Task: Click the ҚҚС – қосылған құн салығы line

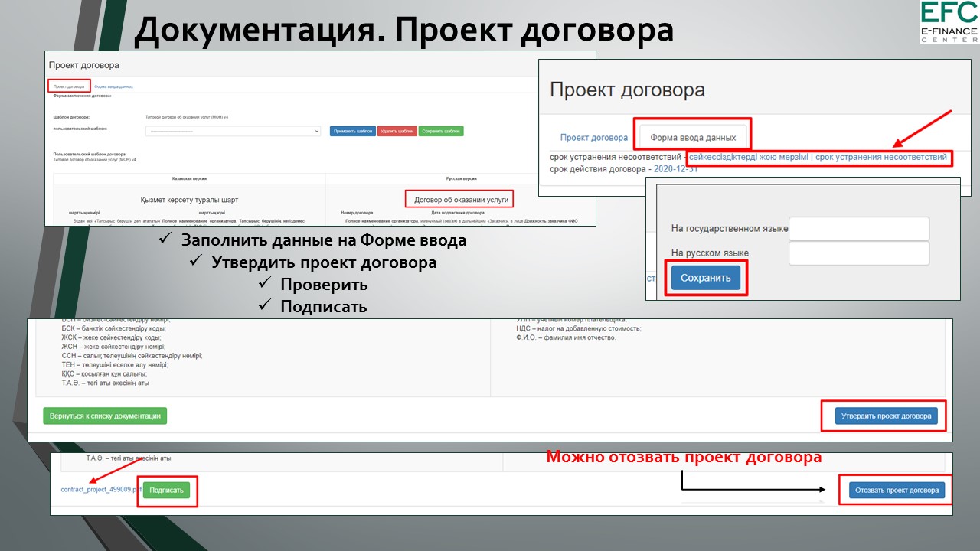Action: [x=105, y=373]
